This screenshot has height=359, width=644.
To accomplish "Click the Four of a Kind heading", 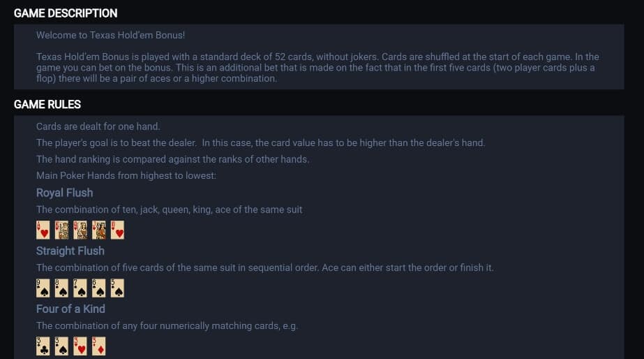I will pos(70,309).
